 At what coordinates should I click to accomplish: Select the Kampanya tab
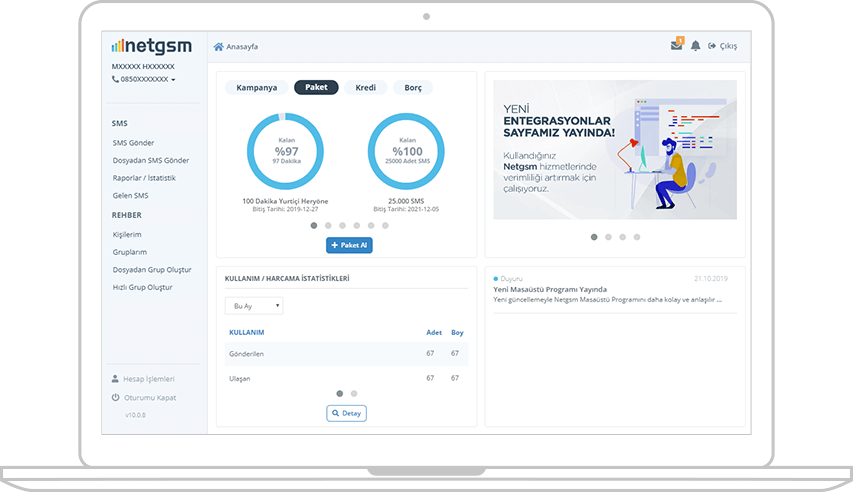257,88
